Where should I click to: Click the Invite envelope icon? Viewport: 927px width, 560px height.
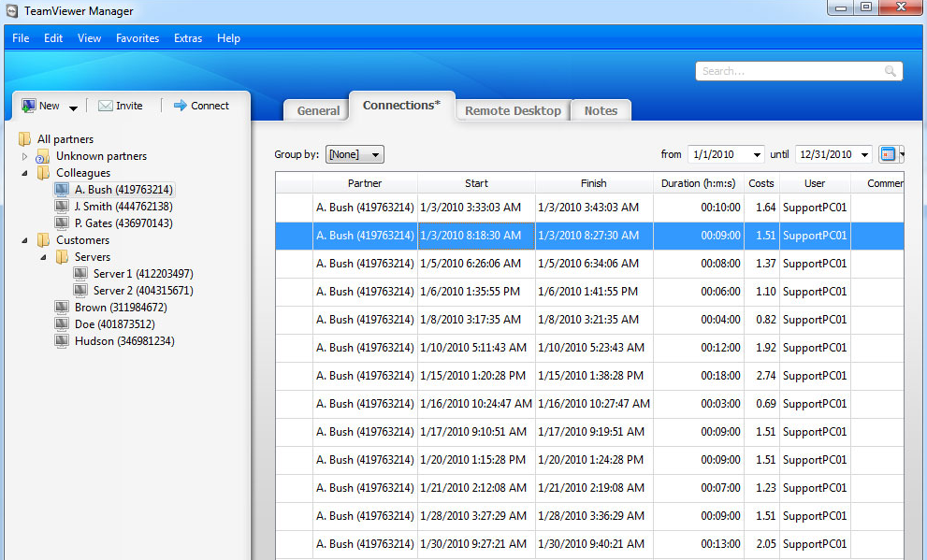(x=105, y=106)
